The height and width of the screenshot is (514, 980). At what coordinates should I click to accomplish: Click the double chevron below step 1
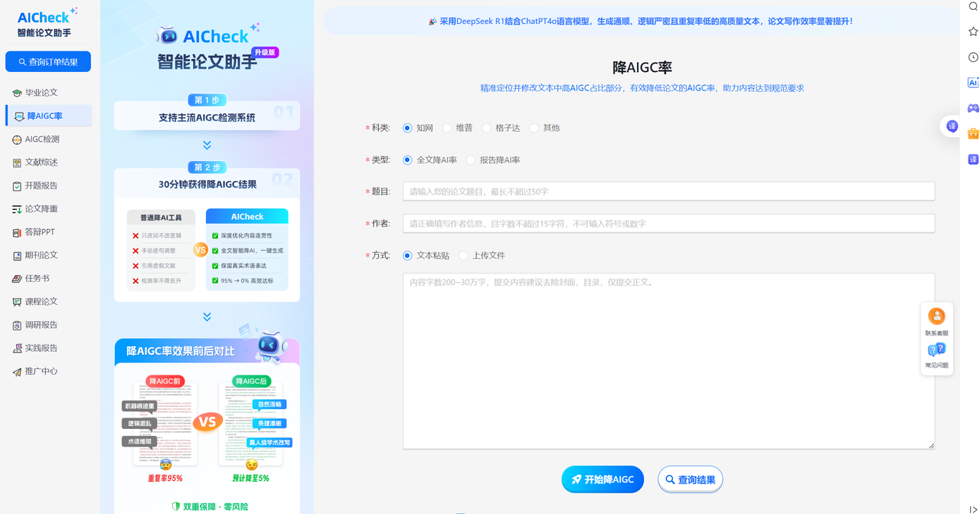pyautogui.click(x=207, y=145)
